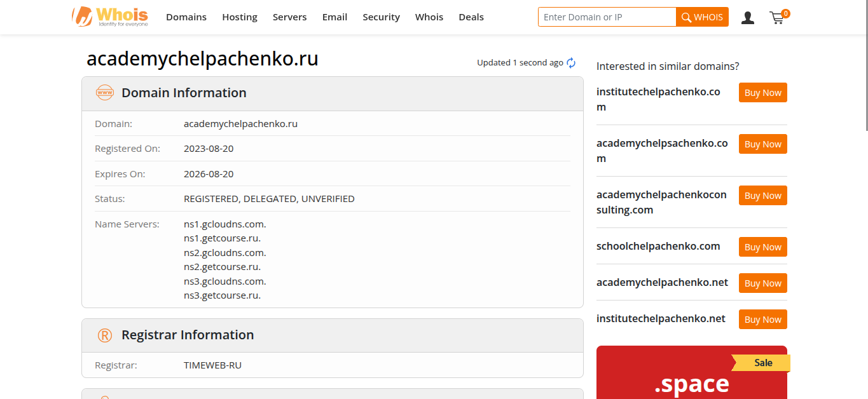
Task: Click the Registrar Information section header
Action: pos(333,335)
